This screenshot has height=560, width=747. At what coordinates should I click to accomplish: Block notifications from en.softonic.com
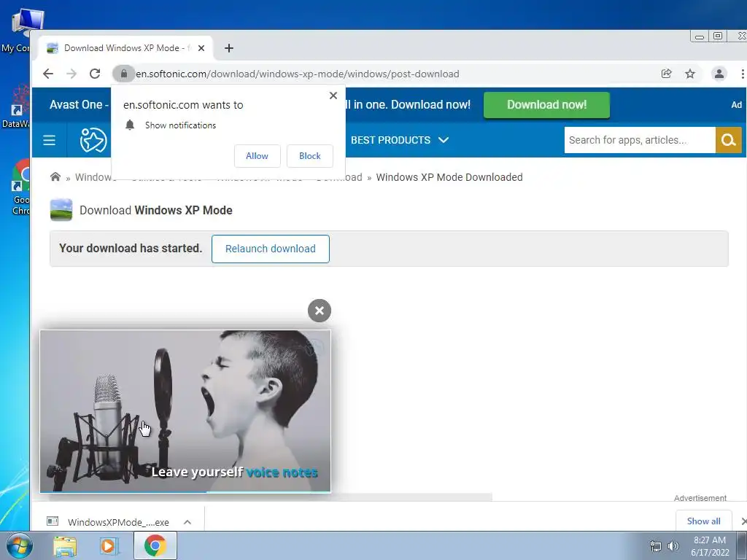(x=309, y=156)
